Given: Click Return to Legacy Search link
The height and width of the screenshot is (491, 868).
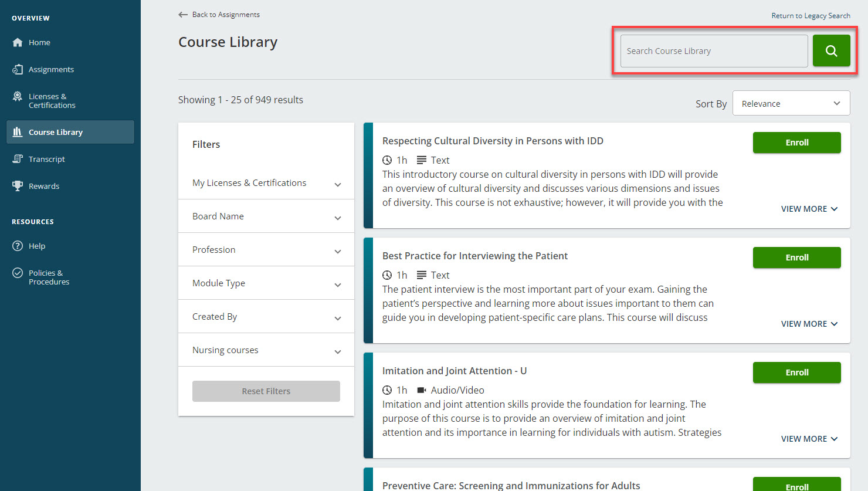Looking at the screenshot, I should coord(811,15).
